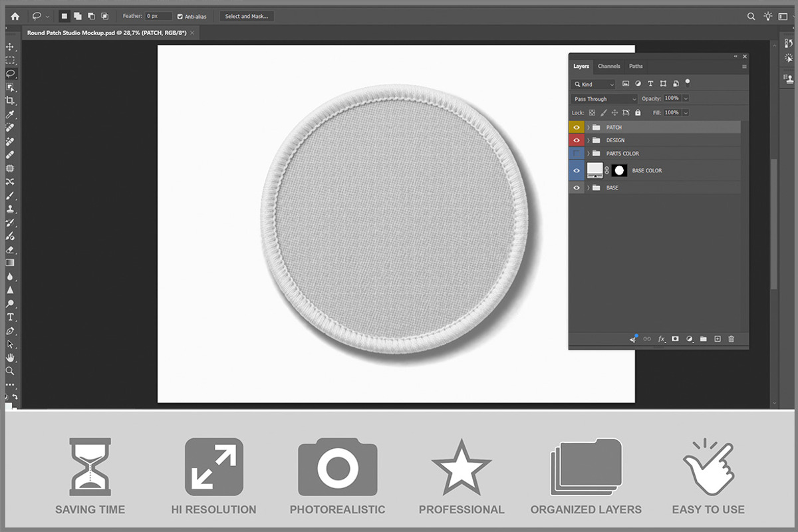The width and height of the screenshot is (798, 532).
Task: Expand the PATCH group chevron
Action: click(x=589, y=127)
